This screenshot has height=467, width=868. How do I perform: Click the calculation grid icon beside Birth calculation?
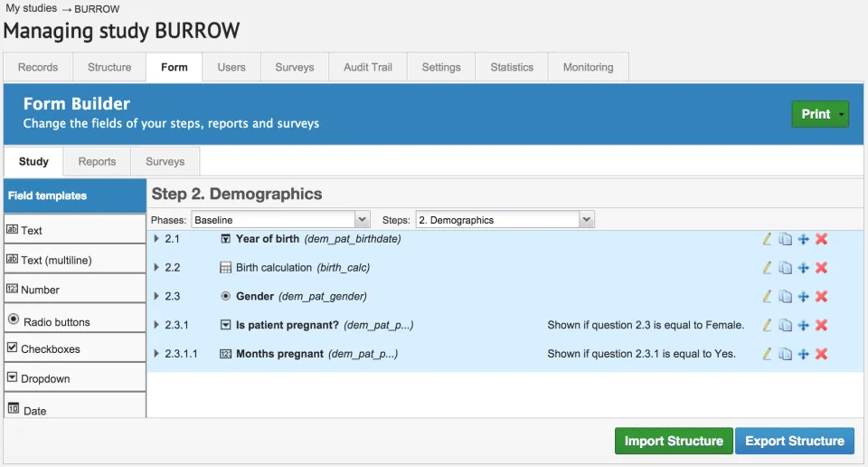225,268
